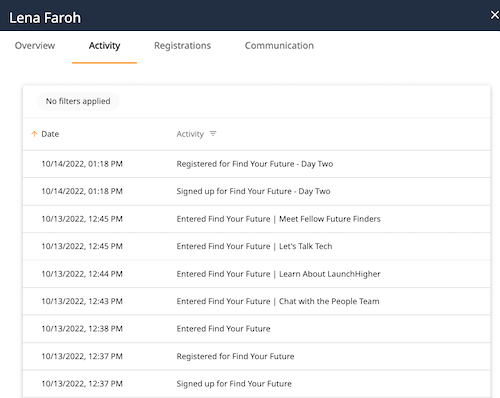
Task: Click the Activity column filter icon
Action: click(x=213, y=134)
